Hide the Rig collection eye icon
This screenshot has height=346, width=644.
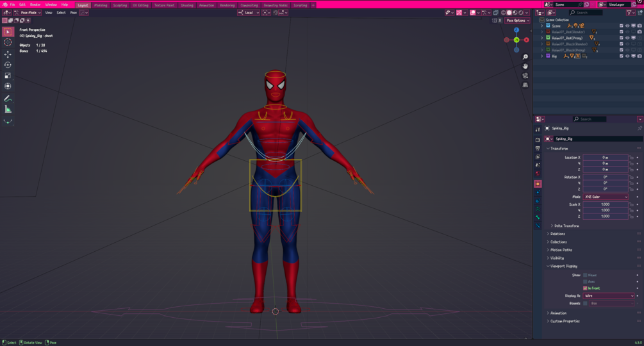tap(627, 56)
